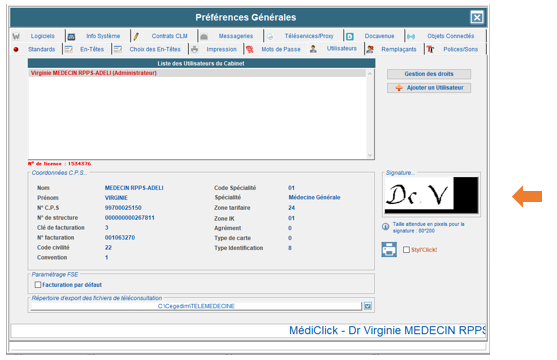Click the font icon beside Polices/Sons

[x=431, y=49]
